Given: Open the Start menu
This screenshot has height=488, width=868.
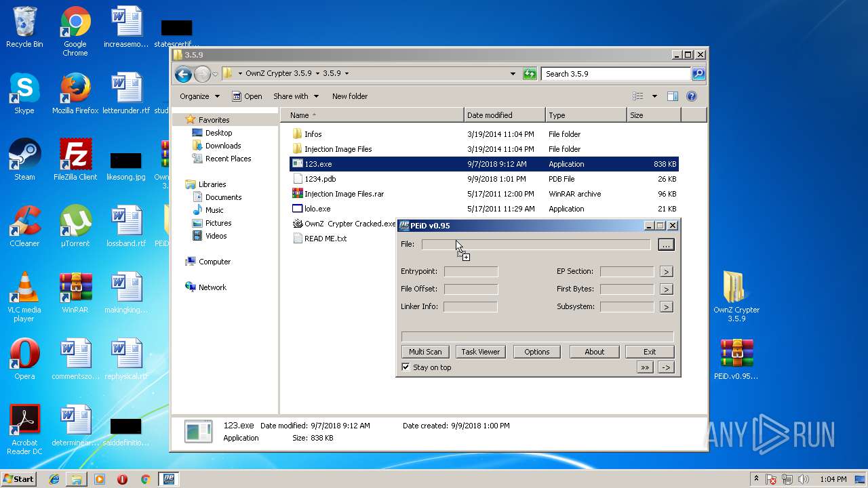Looking at the screenshot, I should [x=18, y=479].
